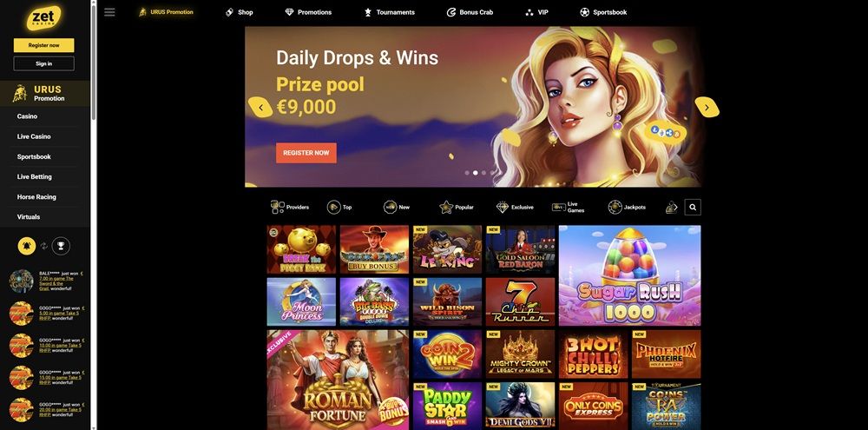Image resolution: width=868 pixels, height=430 pixels.
Task: Click the Popular star category icon
Action: 446,208
